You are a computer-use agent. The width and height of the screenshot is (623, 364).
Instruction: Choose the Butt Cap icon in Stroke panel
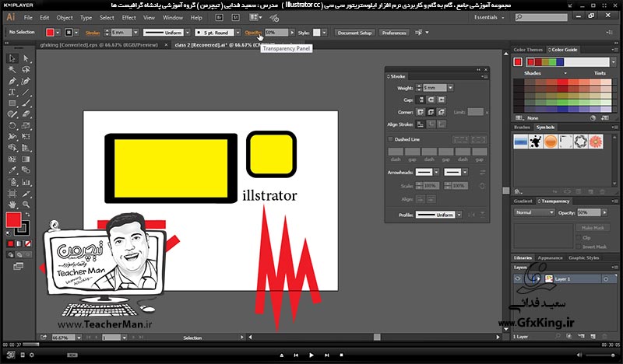point(421,100)
